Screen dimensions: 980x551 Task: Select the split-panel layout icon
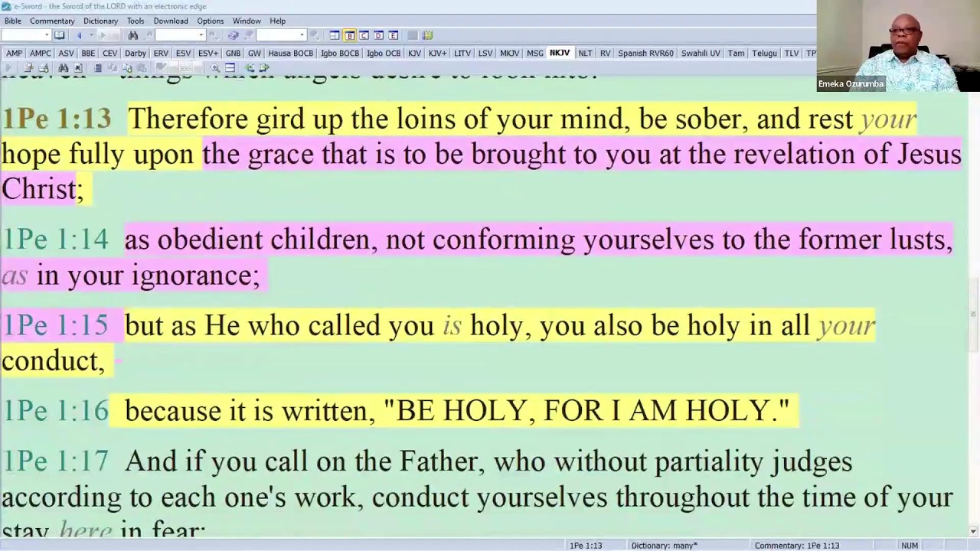[335, 35]
